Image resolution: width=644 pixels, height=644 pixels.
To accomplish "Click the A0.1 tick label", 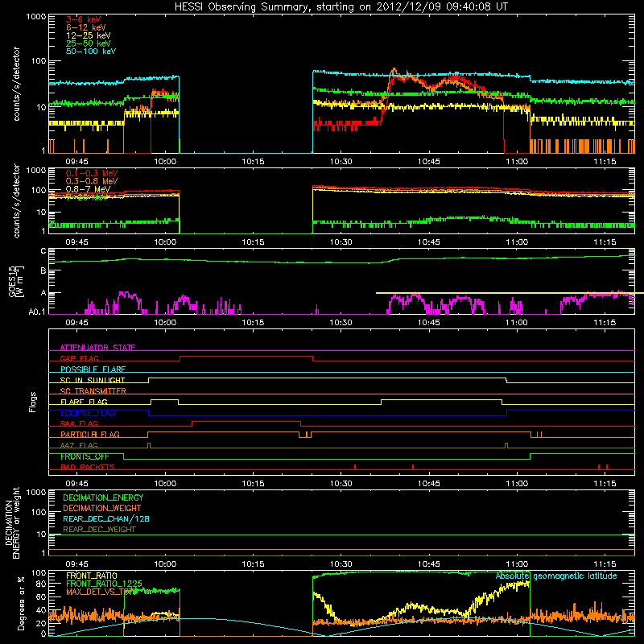I will tap(37, 312).
